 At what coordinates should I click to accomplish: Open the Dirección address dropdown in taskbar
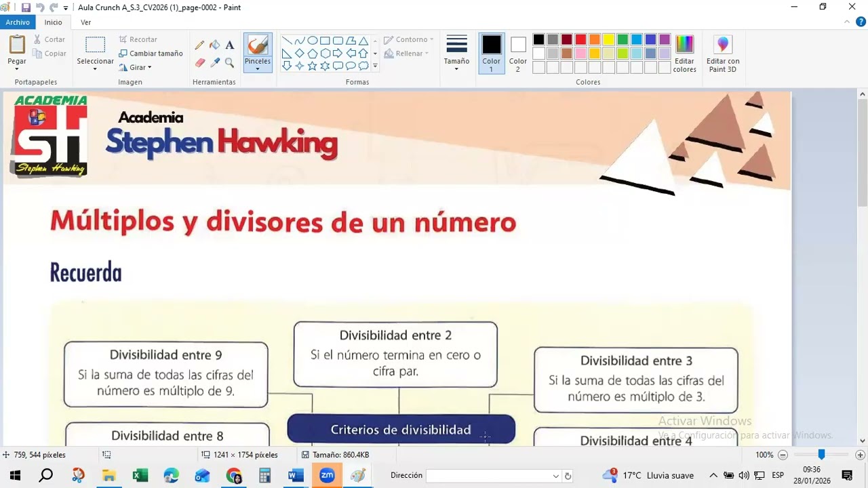(x=556, y=476)
